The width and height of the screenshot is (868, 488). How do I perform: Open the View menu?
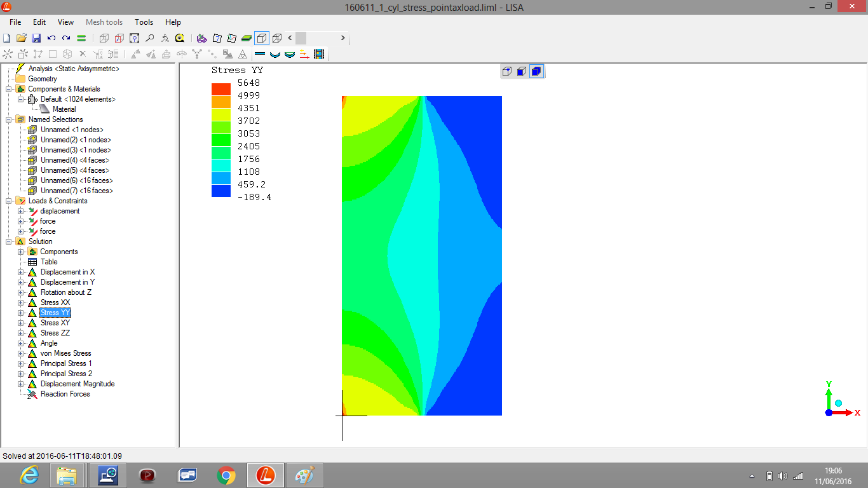pyautogui.click(x=65, y=22)
